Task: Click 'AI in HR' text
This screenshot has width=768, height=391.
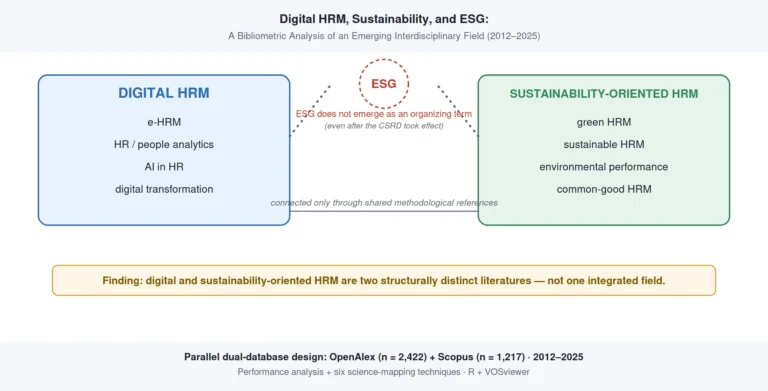Action: coord(164,167)
